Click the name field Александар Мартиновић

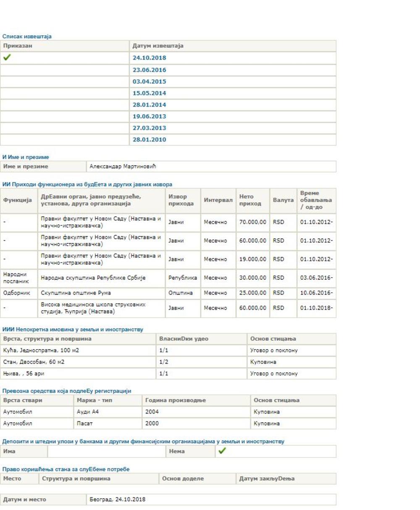pos(123,166)
